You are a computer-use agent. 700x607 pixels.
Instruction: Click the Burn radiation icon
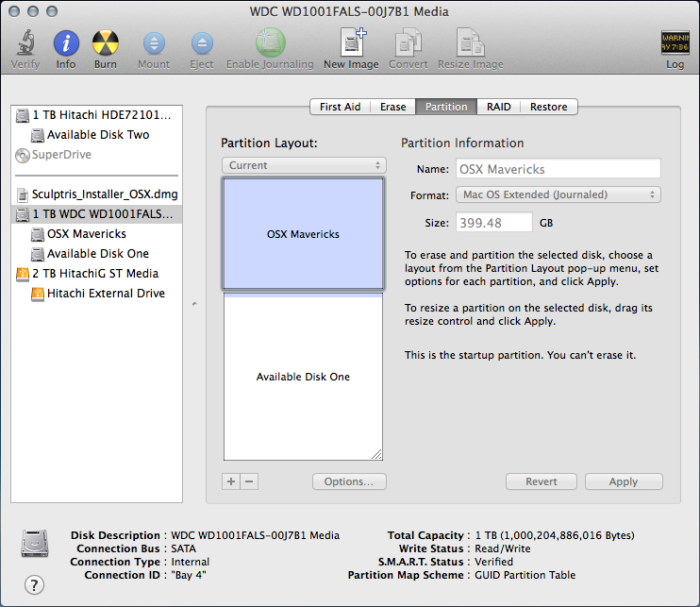click(106, 43)
